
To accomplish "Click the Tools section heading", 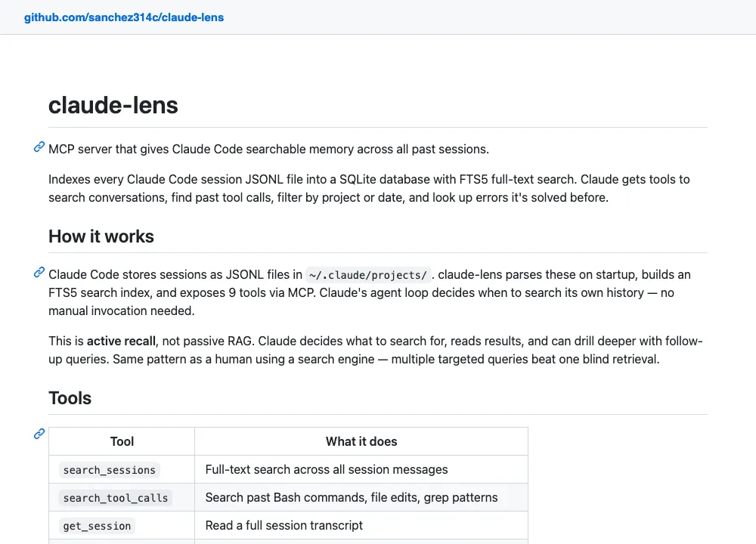I will pos(70,398).
